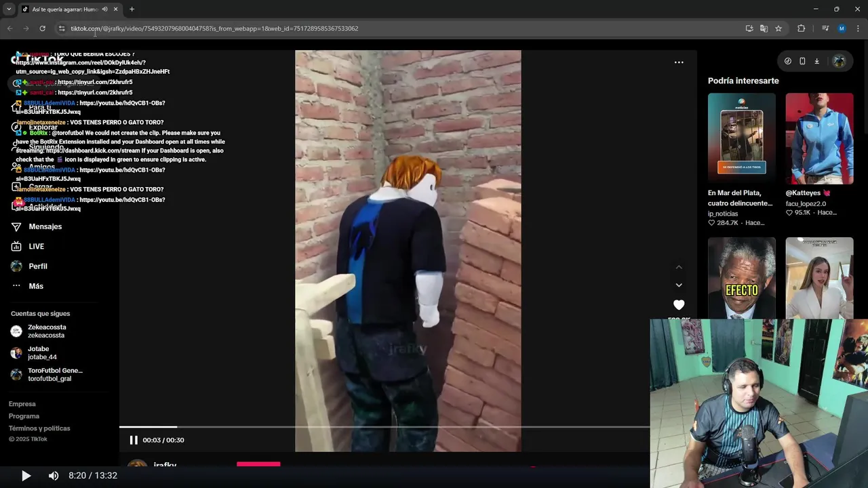
Task: Click the browser forward arrow
Action: (26, 28)
